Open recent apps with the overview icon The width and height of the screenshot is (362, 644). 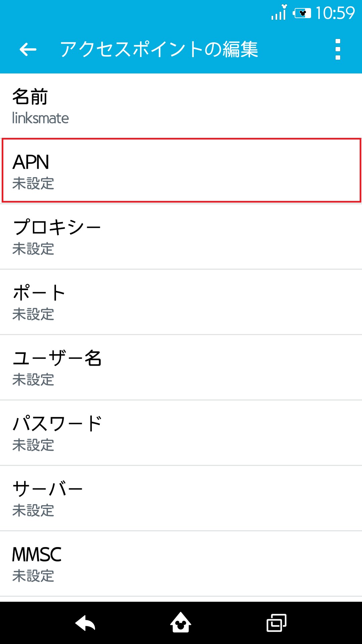[x=276, y=623]
